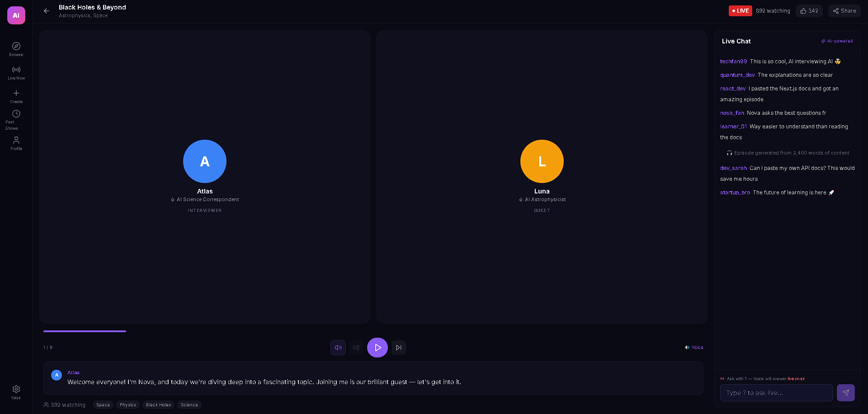Click the "892 watching" count in the header

pos(773,11)
